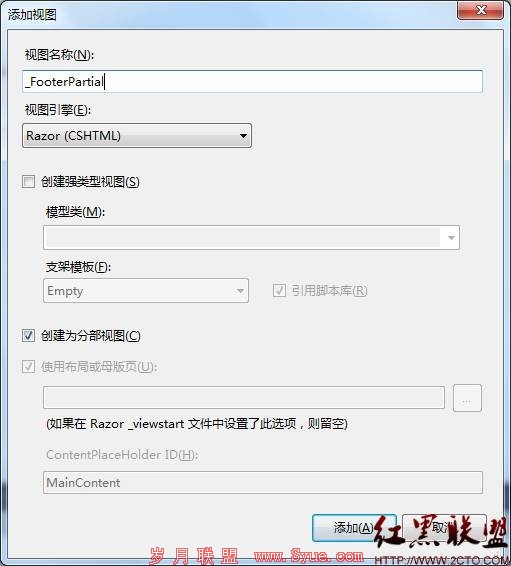The height and width of the screenshot is (566, 511).
Task: Click the view name field containing _FooterPartial
Action: (x=252, y=82)
